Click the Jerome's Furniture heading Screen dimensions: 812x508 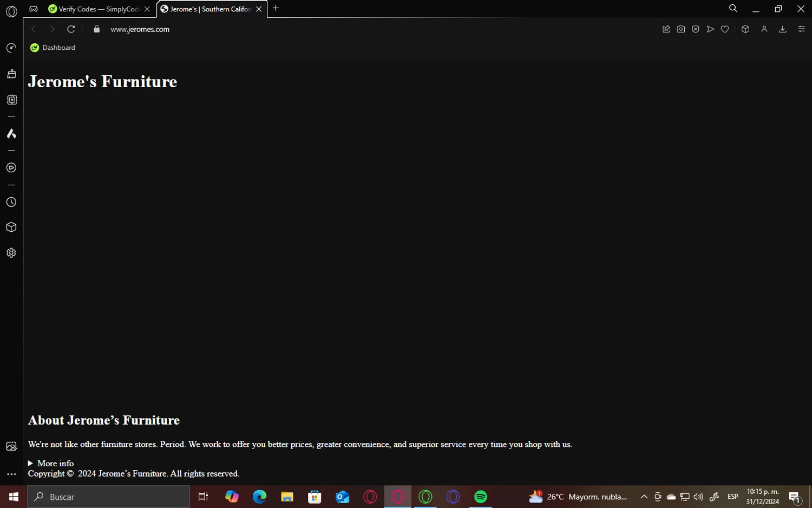click(x=103, y=82)
